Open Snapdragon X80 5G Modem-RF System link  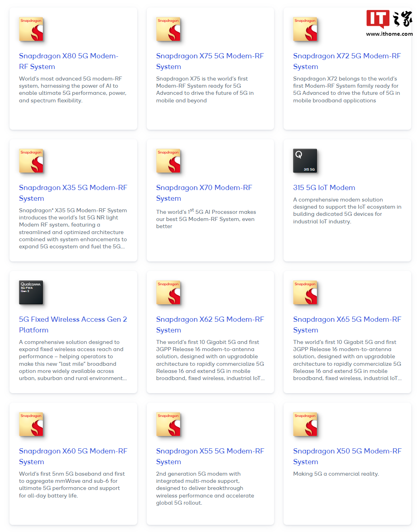click(69, 61)
